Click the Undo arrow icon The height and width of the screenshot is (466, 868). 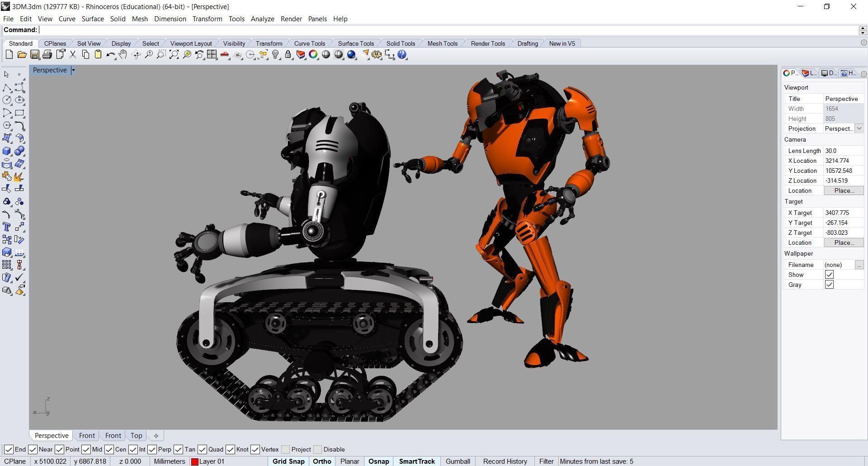[x=111, y=55]
